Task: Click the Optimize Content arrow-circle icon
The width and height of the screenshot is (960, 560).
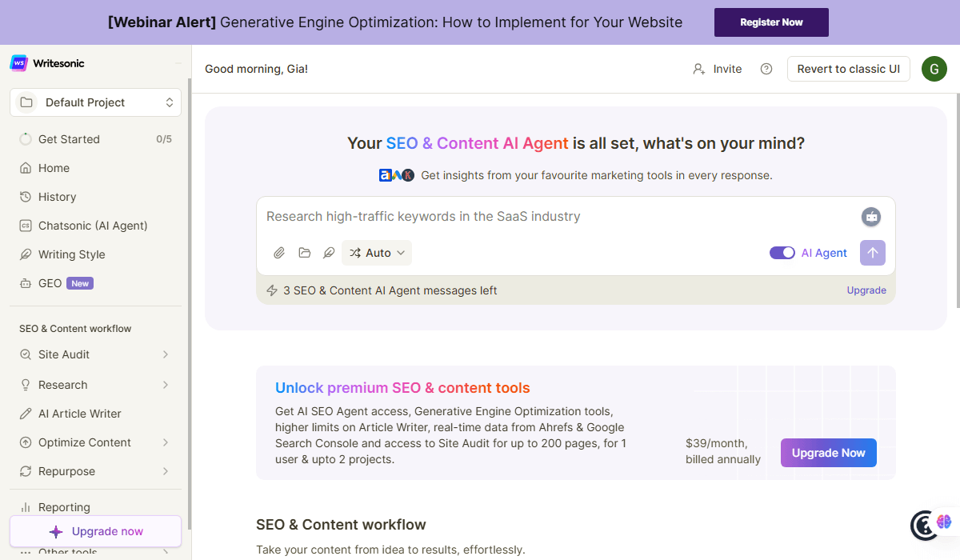Action: [x=26, y=442]
